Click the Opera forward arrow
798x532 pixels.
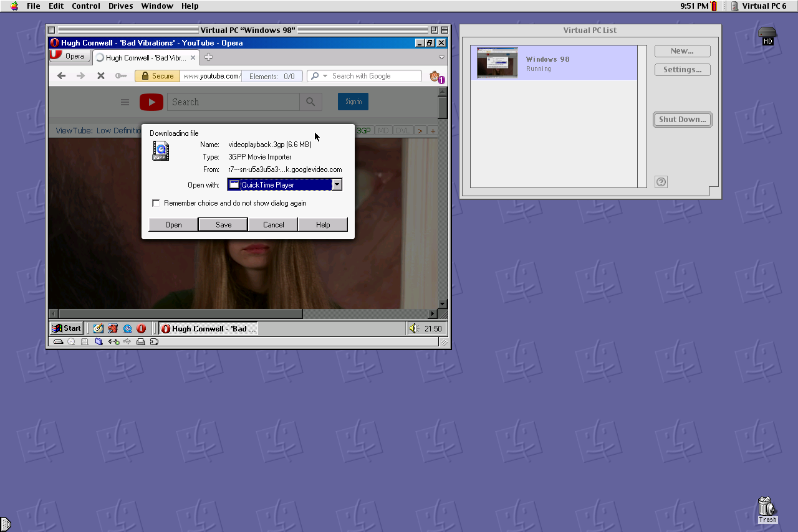pyautogui.click(x=80, y=76)
